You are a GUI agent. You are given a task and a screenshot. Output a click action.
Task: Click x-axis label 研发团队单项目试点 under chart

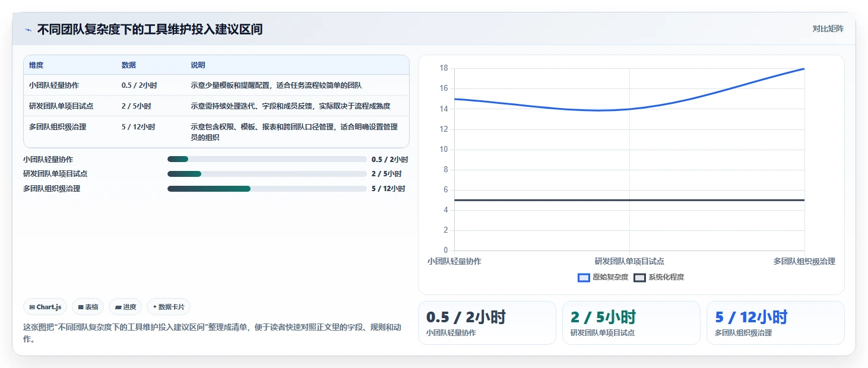click(629, 261)
